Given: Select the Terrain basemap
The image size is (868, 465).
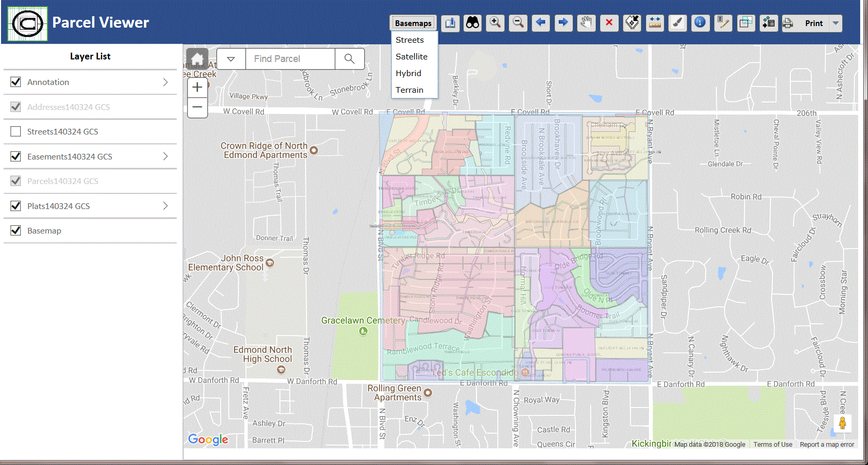Looking at the screenshot, I should pos(409,90).
